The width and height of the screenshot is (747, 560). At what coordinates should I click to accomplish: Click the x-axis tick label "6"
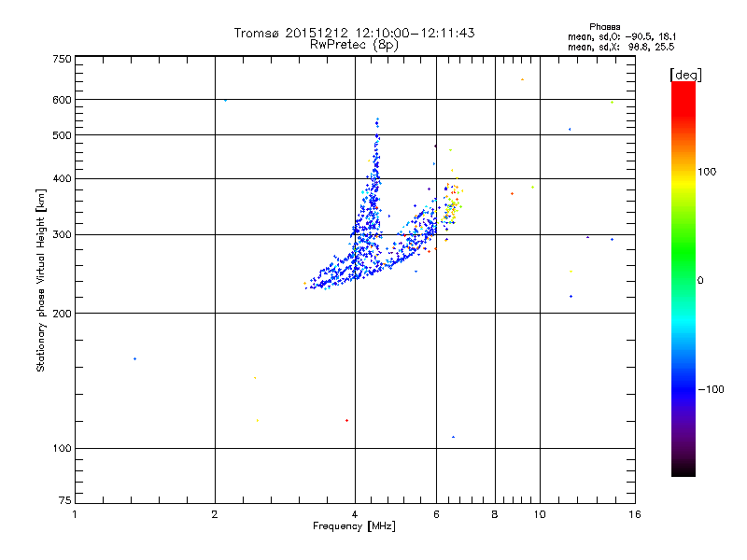[436, 514]
